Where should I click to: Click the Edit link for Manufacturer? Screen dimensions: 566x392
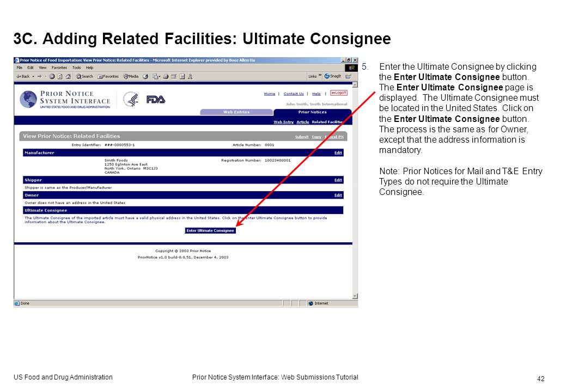point(338,153)
